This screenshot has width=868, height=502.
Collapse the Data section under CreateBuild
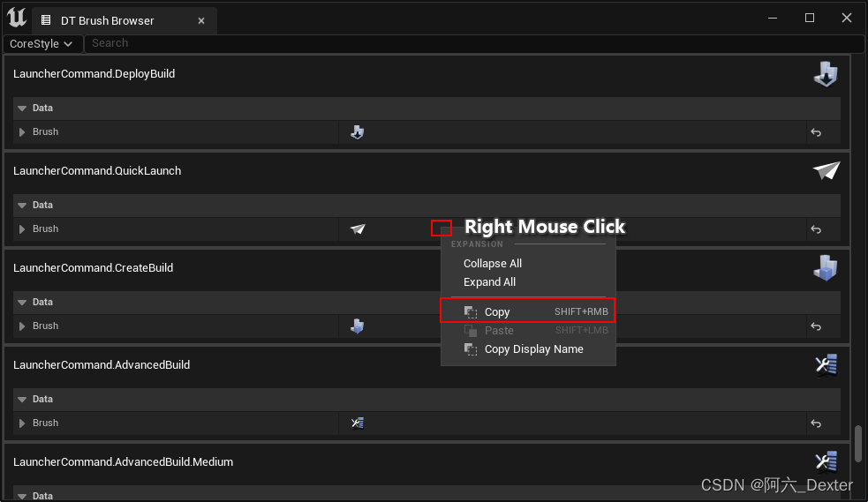[22, 303]
